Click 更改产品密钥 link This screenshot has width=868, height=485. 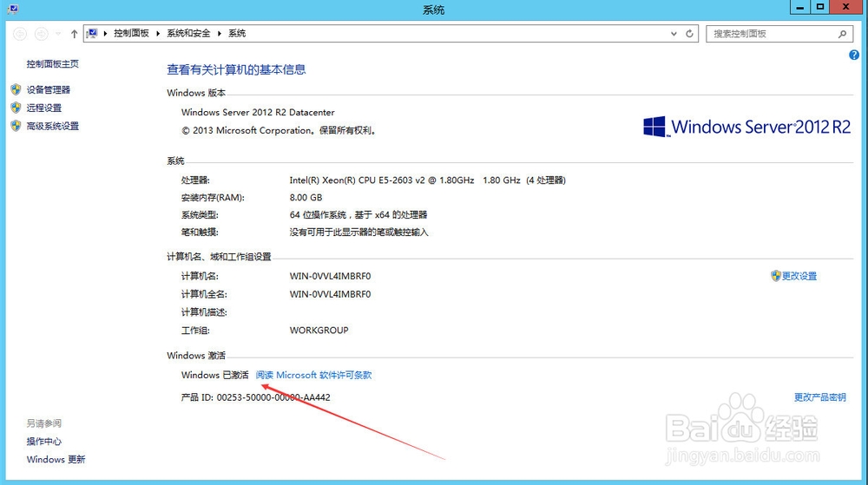coord(820,397)
